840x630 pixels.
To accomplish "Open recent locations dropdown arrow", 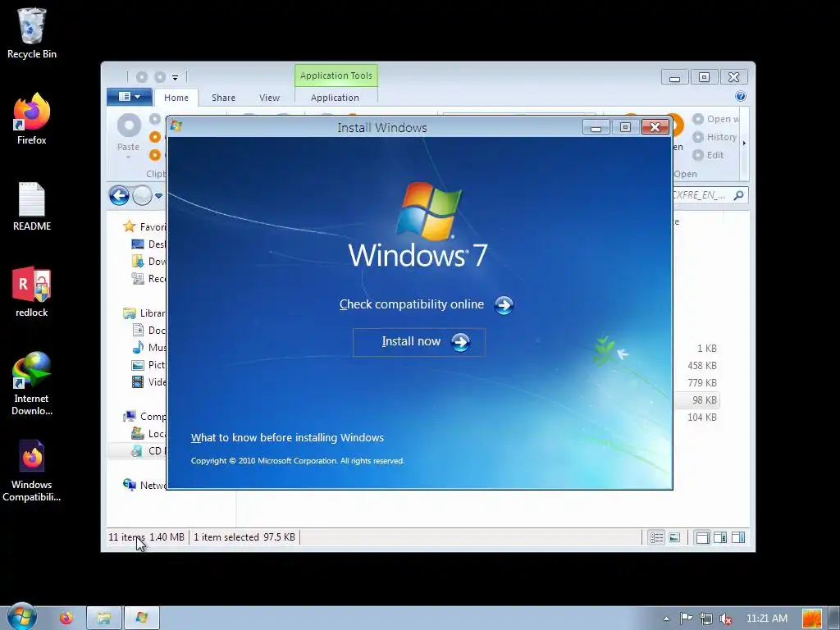I will [158, 196].
